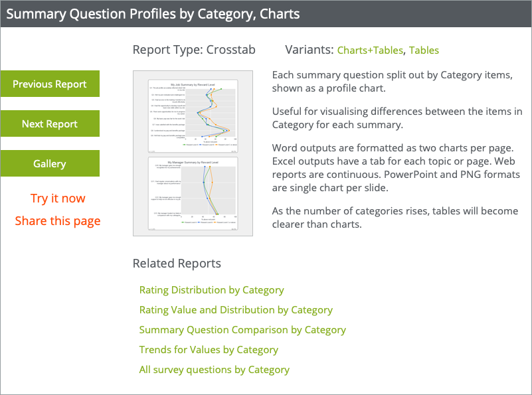
Task: Open the Gallery page
Action: pos(50,163)
